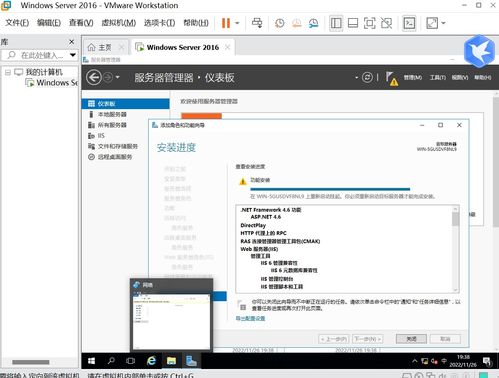Open the 帮助(H) menu in Server Manager
499x378 pixels.
(483, 77)
